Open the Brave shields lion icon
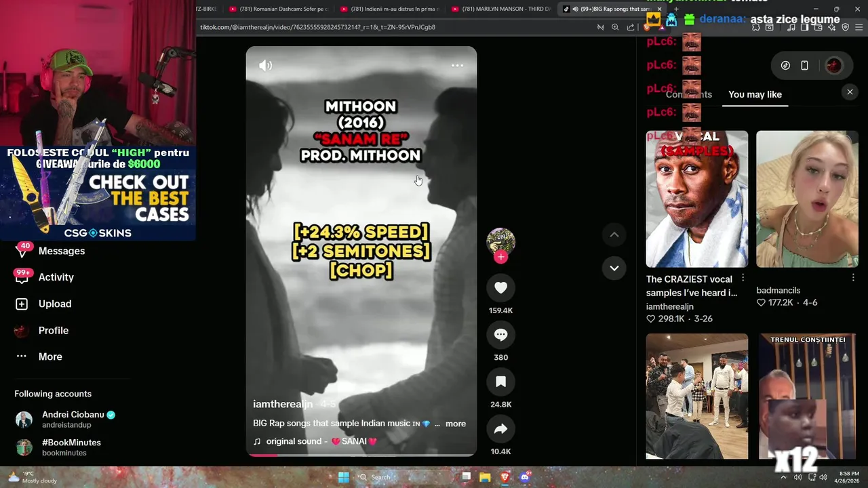Image resolution: width=868 pixels, height=488 pixels. [646, 27]
